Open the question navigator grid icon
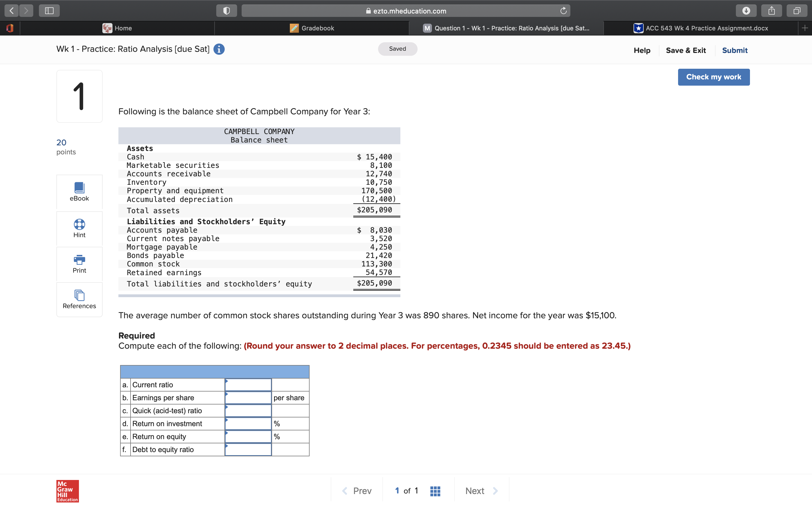 pyautogui.click(x=434, y=490)
